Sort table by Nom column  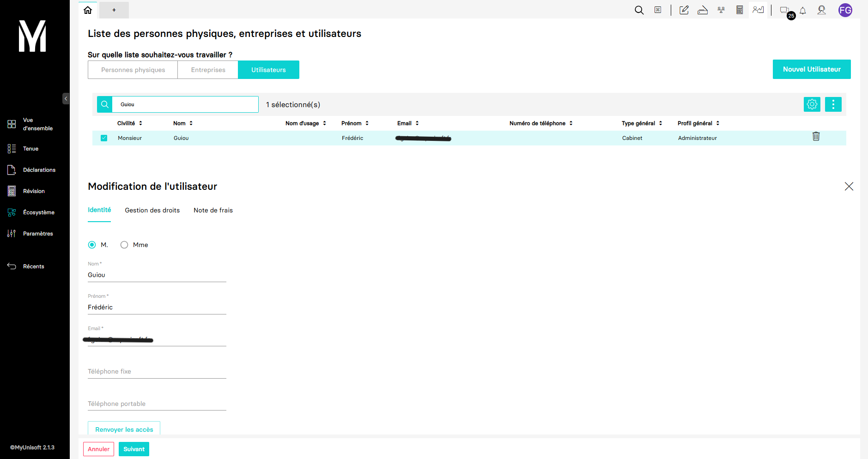click(x=183, y=123)
